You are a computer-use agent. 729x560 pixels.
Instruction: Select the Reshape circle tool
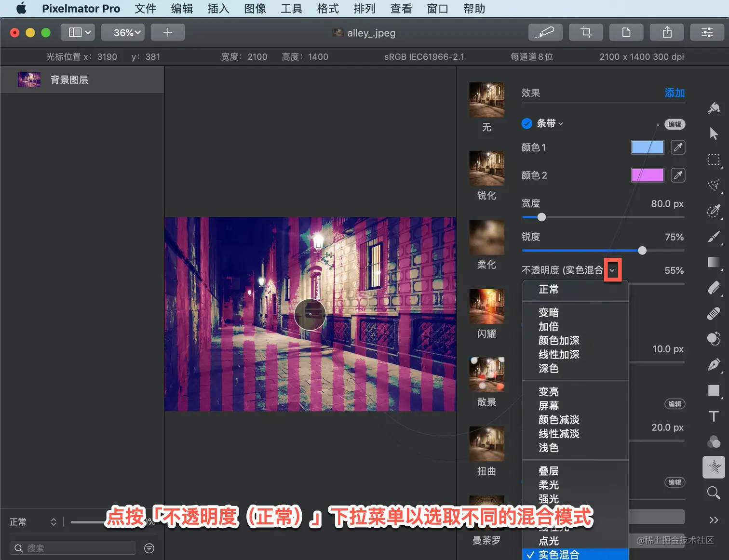point(714,339)
